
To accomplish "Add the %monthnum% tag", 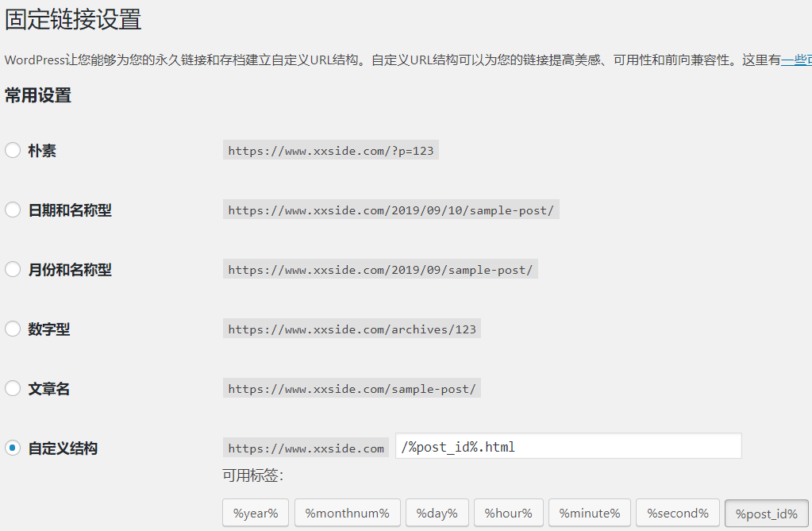I will pos(347,514).
